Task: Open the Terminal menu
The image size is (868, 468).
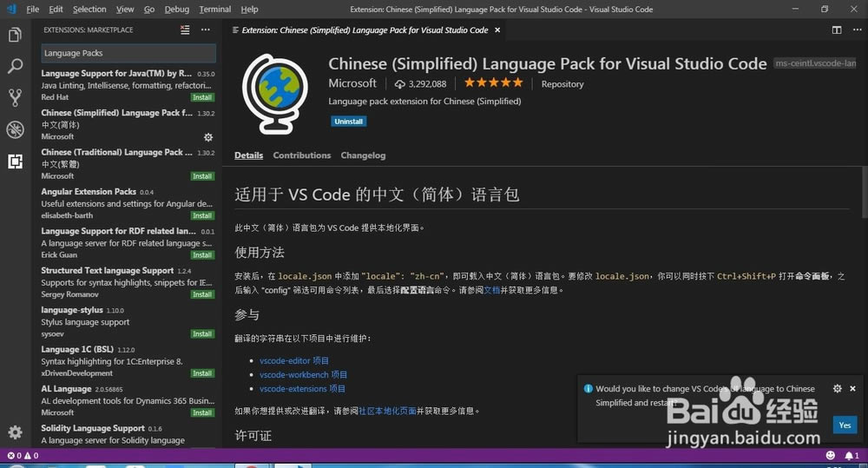Action: 214,10
